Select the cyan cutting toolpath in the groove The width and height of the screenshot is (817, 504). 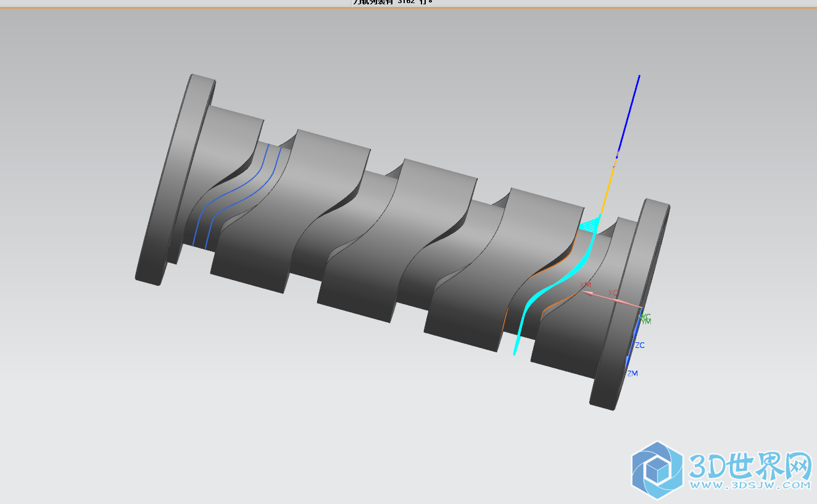tap(555, 284)
